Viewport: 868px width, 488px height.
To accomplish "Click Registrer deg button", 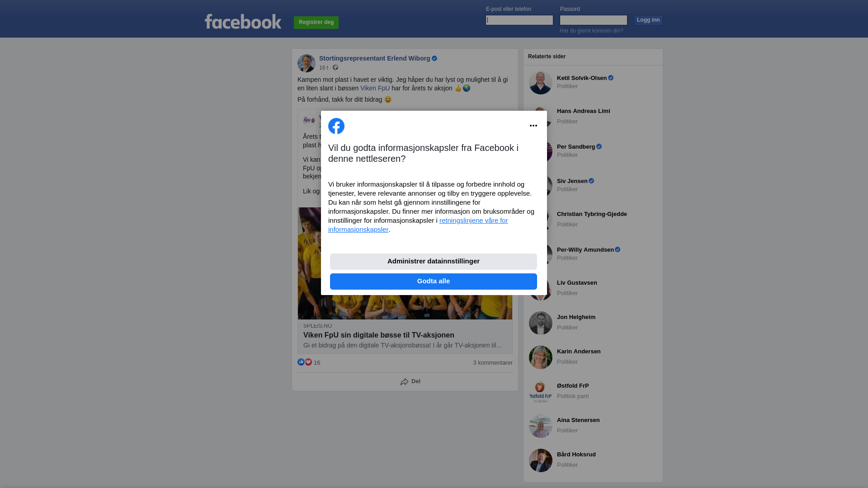I will pos(316,22).
